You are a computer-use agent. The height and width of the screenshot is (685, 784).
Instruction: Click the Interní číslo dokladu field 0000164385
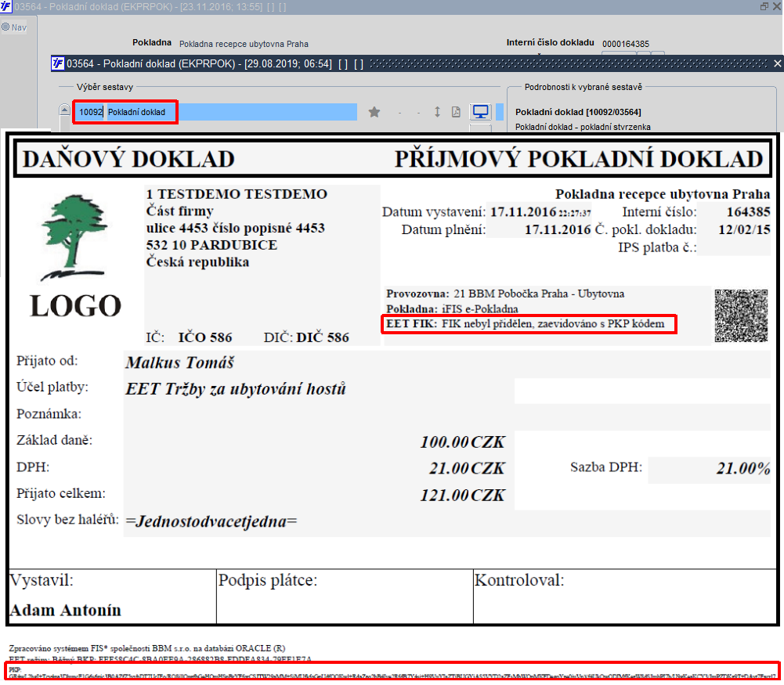pyautogui.click(x=626, y=44)
